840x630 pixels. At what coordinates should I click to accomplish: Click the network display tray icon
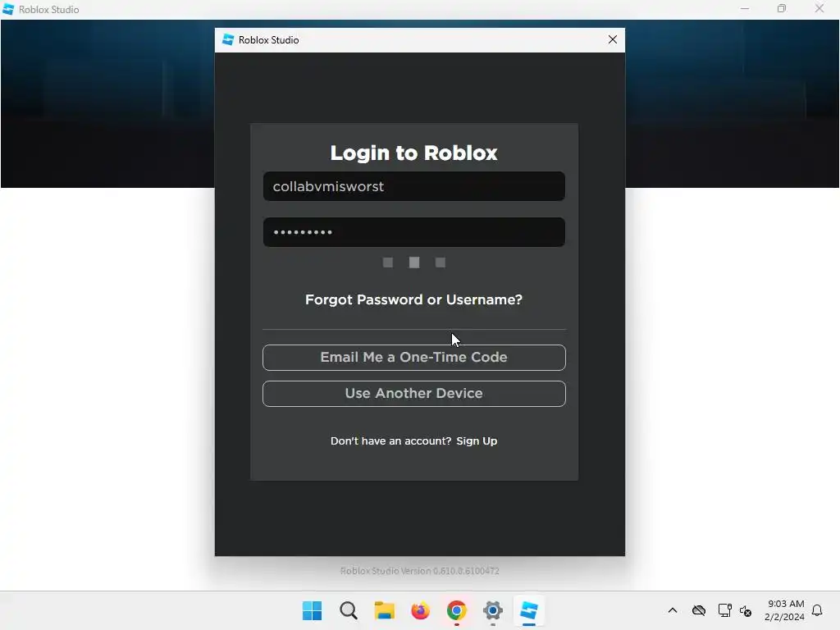[724, 610]
